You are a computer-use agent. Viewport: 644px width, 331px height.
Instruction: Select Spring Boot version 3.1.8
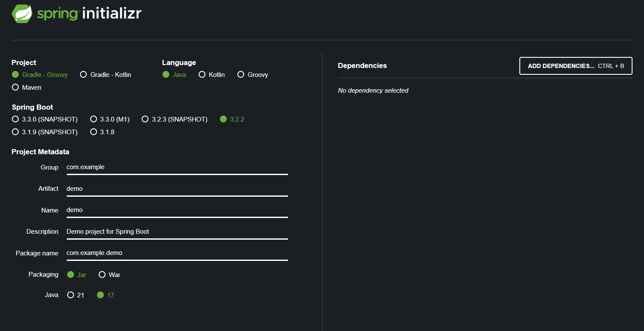pyautogui.click(x=103, y=132)
